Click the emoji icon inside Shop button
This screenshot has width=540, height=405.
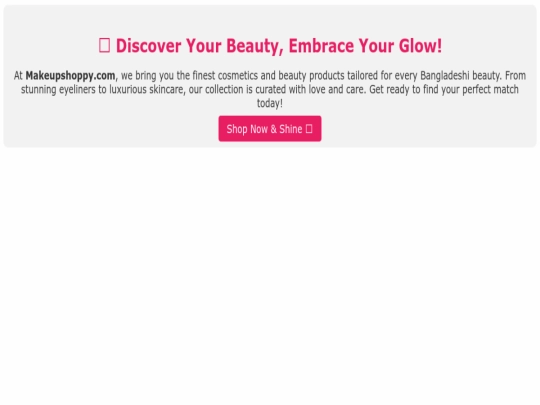[x=309, y=129]
